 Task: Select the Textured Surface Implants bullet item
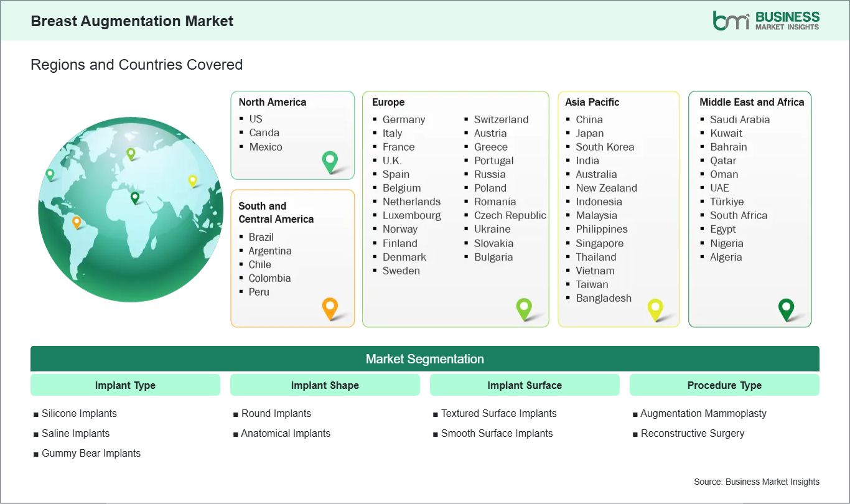click(498, 413)
